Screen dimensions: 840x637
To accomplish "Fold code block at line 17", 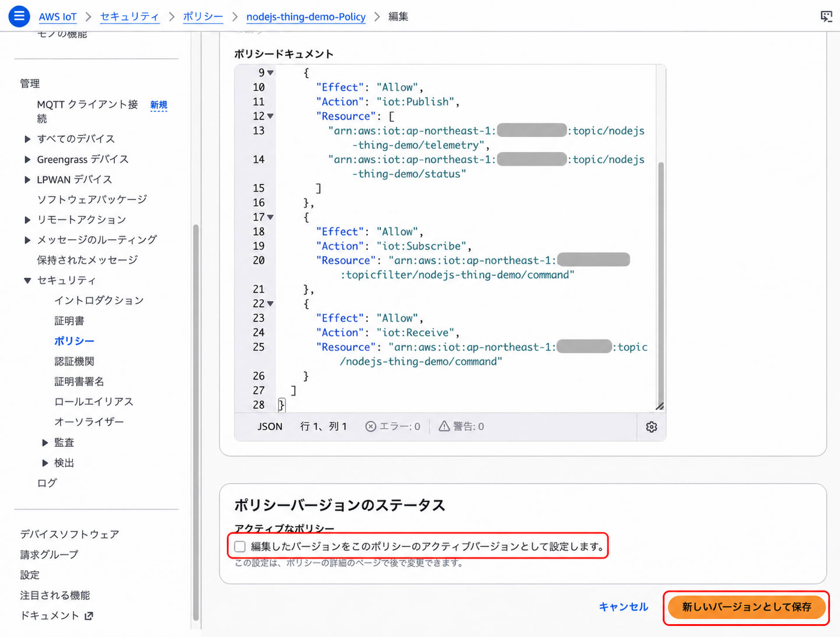I will tap(270, 217).
